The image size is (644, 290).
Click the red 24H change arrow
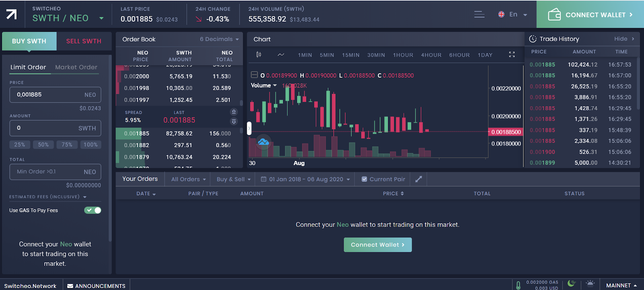198,19
